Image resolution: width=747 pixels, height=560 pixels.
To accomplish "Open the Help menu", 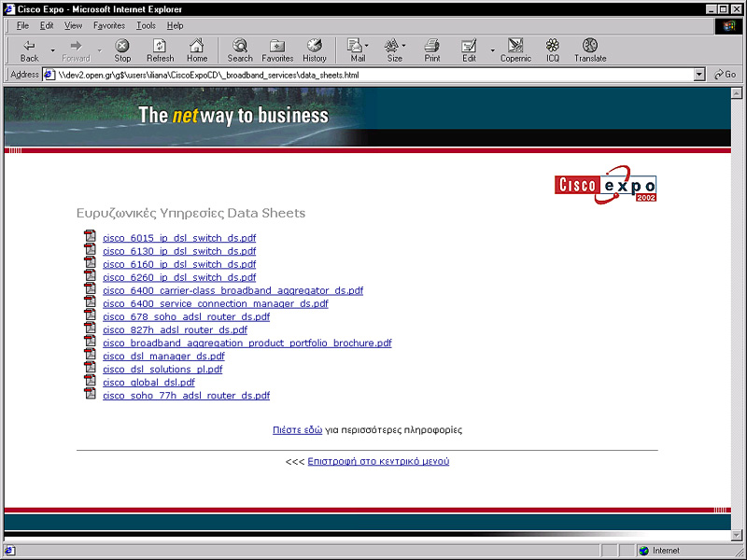I will [175, 26].
